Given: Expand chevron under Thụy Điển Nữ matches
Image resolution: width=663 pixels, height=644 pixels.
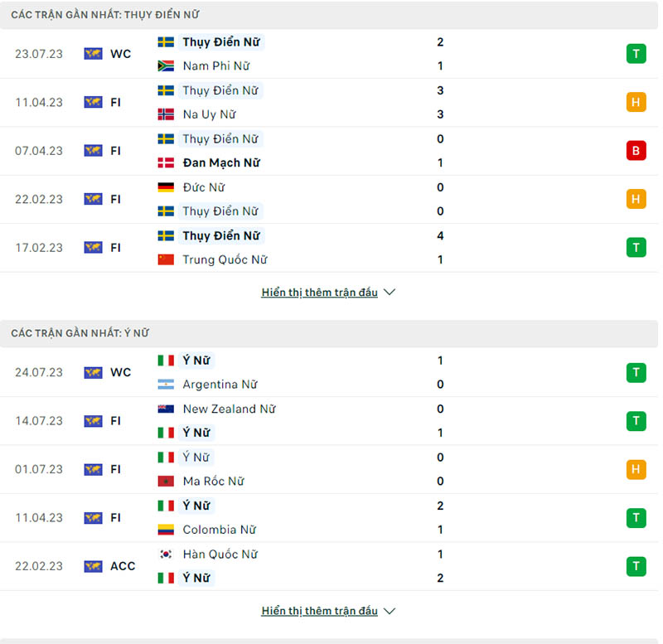Looking at the screenshot, I should (390, 293).
